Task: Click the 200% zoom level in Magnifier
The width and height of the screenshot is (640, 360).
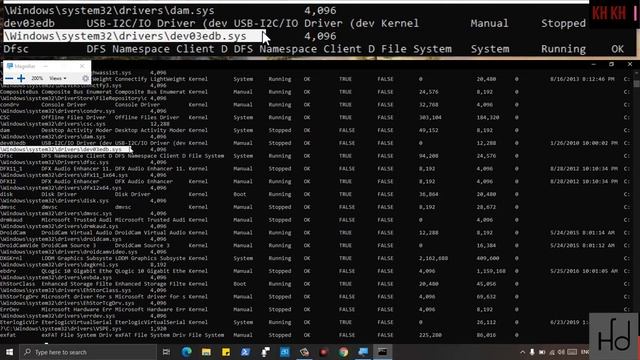Action: point(37,78)
